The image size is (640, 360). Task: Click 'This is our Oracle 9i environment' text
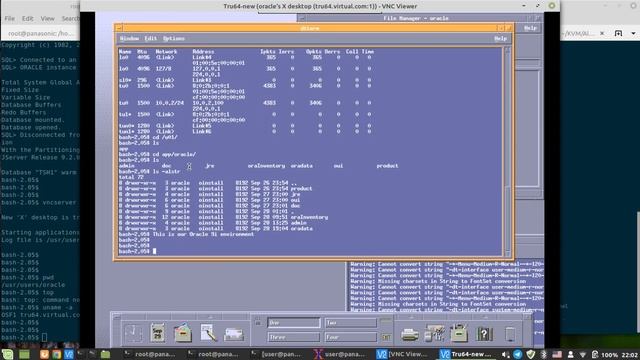[x=203, y=234]
